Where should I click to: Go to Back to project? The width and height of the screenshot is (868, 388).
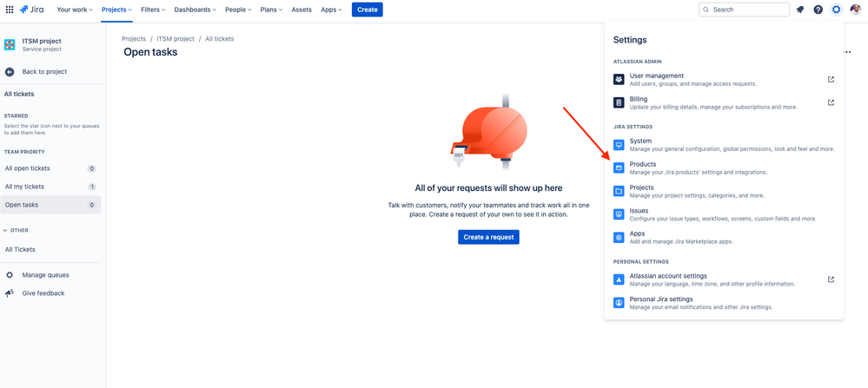click(x=44, y=72)
